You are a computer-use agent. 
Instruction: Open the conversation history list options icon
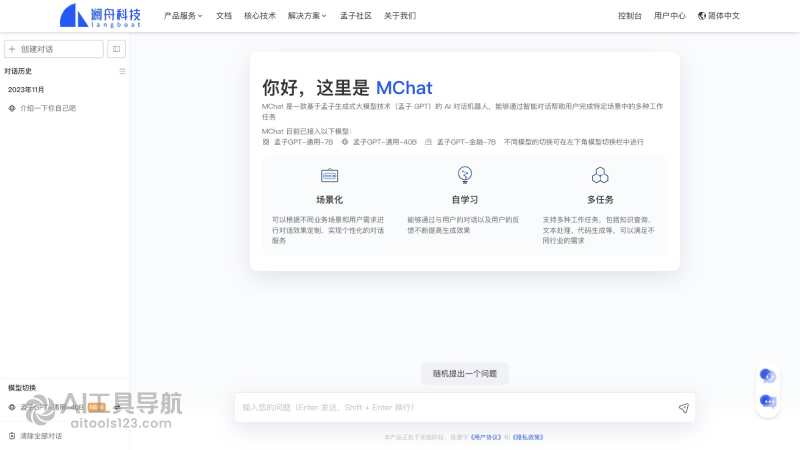pyautogui.click(x=122, y=71)
